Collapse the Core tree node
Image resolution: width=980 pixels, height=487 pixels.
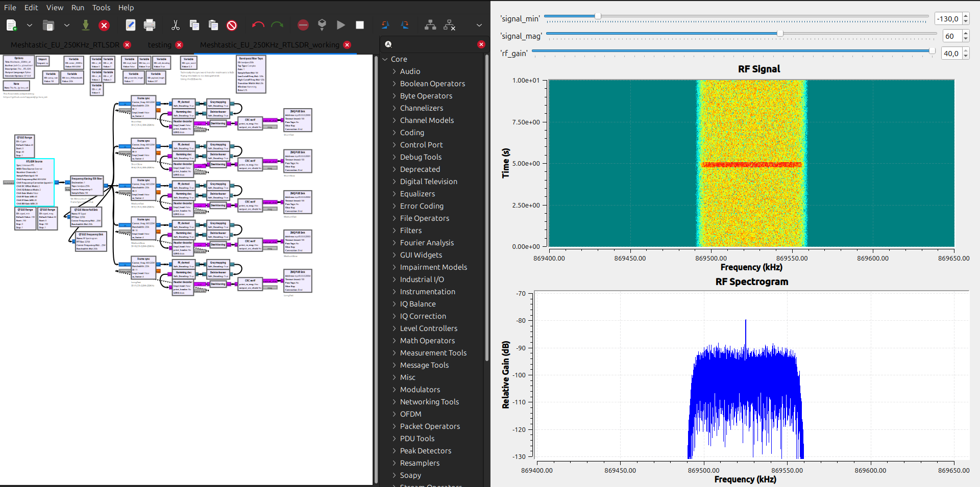[385, 59]
